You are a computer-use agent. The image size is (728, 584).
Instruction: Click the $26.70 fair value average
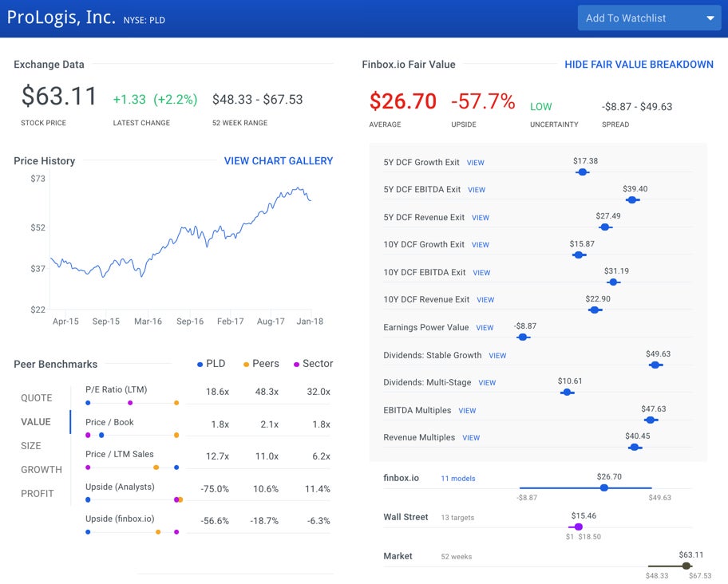tap(403, 101)
